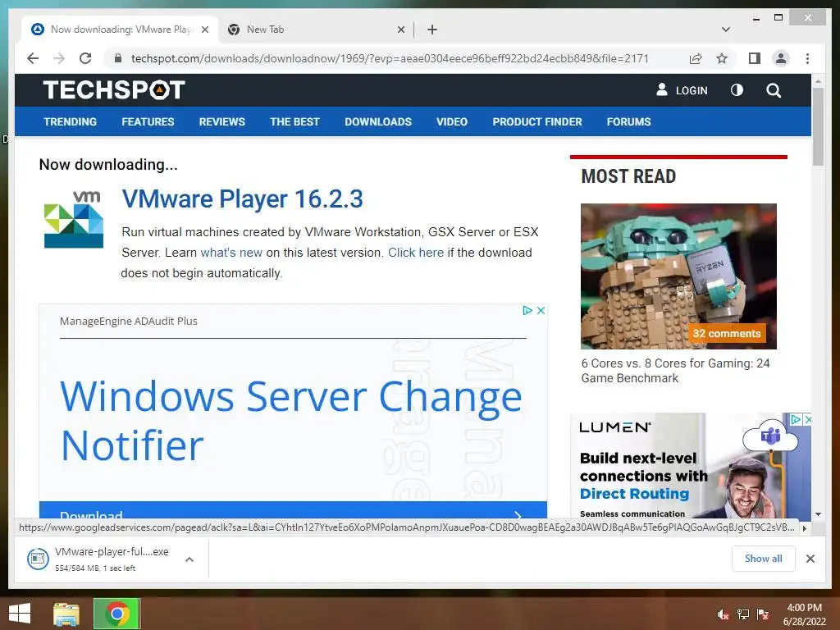Click the page vertical scrollbar thumb
Screen dimensions: 840x630
[x=818, y=126]
